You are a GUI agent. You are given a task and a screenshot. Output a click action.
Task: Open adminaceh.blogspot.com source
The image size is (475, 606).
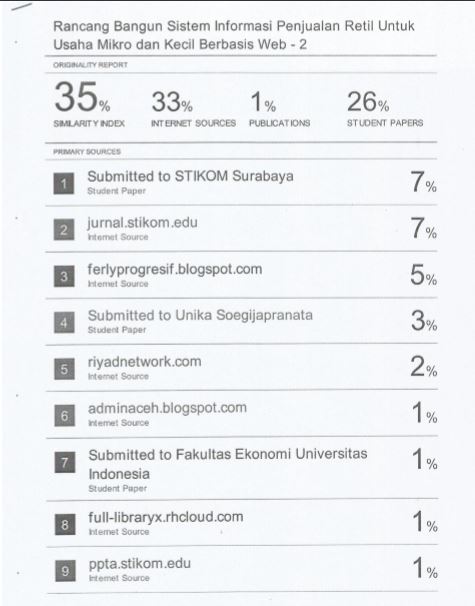[167, 408]
